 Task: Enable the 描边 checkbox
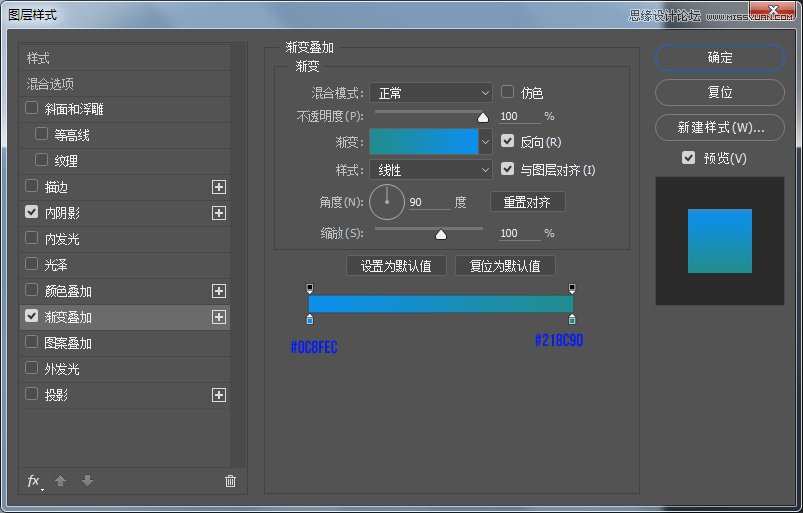pyautogui.click(x=32, y=186)
